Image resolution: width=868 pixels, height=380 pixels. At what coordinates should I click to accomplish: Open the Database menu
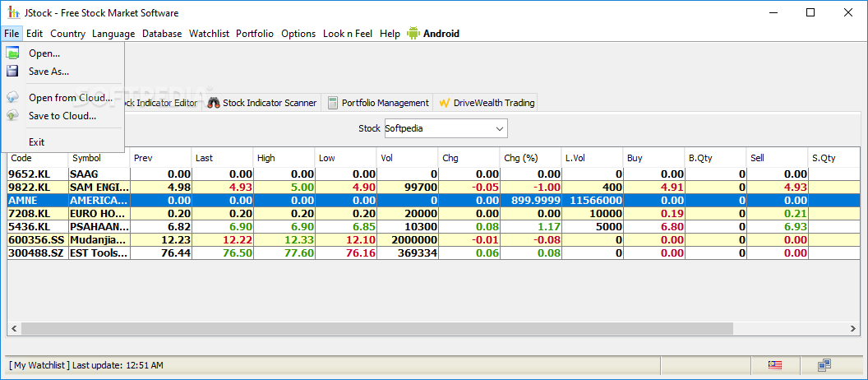162,33
